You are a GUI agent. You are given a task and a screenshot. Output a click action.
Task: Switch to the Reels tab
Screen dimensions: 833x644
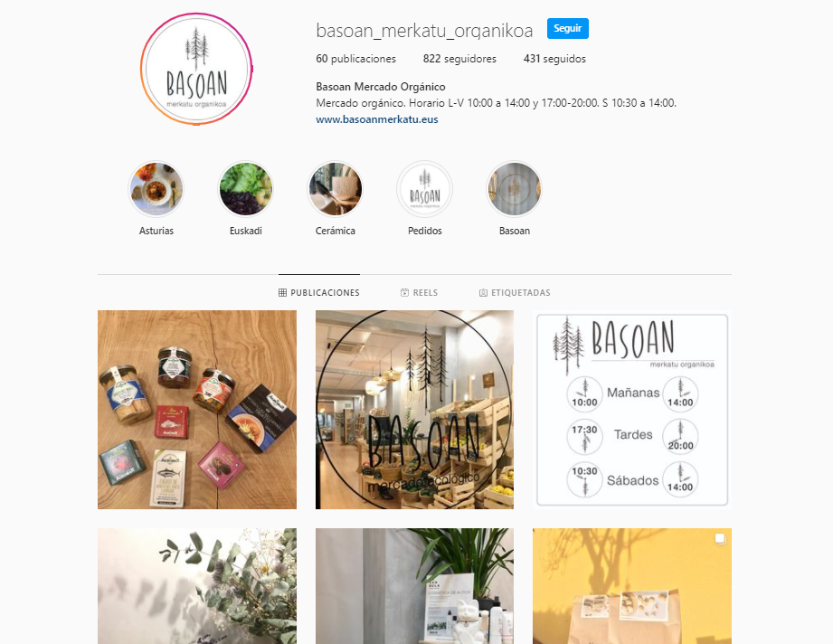[419, 293]
